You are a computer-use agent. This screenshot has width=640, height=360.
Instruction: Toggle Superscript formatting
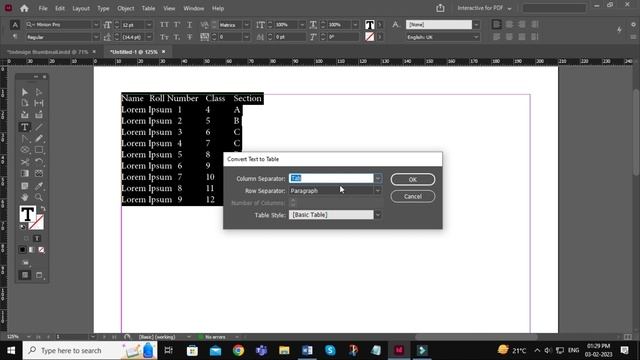[x=177, y=25]
